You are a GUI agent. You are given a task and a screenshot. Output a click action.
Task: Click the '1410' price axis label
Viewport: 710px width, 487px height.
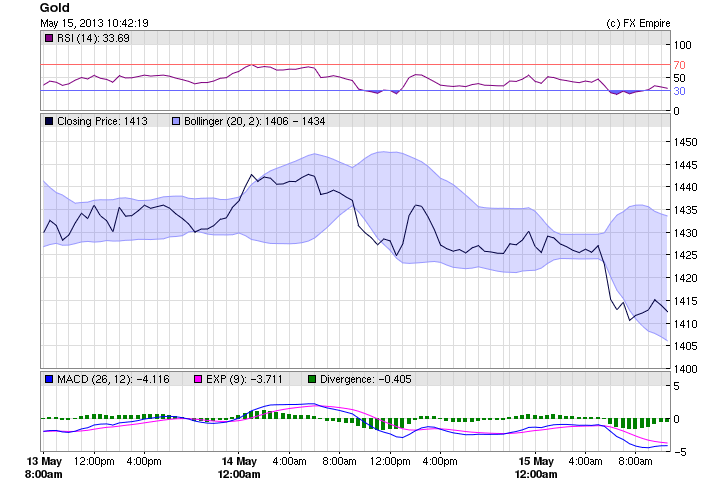pos(685,324)
